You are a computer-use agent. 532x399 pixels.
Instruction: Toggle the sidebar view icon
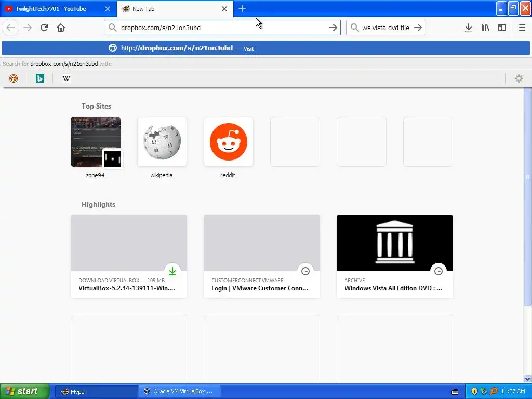point(502,28)
